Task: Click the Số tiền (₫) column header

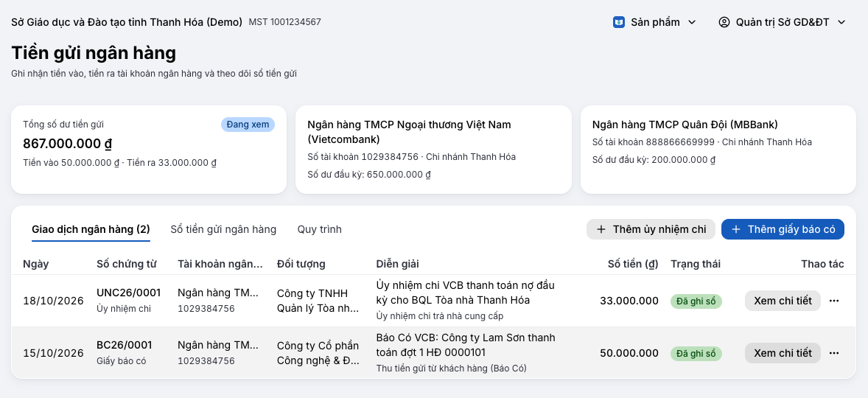Action: tap(633, 264)
